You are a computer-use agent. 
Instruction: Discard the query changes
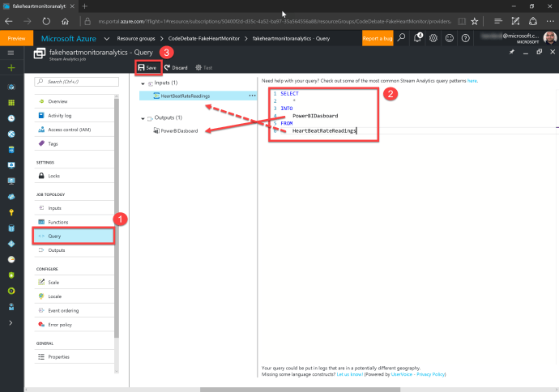click(x=176, y=68)
